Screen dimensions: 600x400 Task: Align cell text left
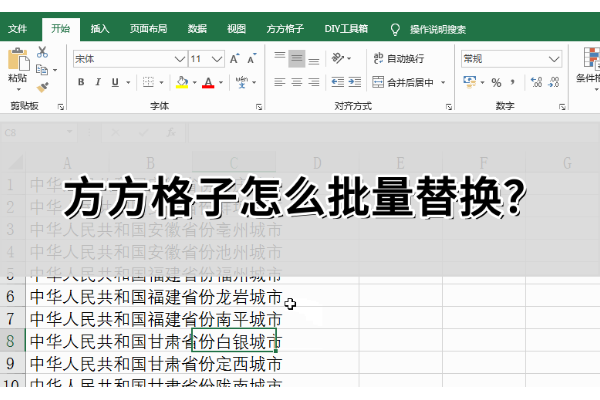(x=280, y=82)
